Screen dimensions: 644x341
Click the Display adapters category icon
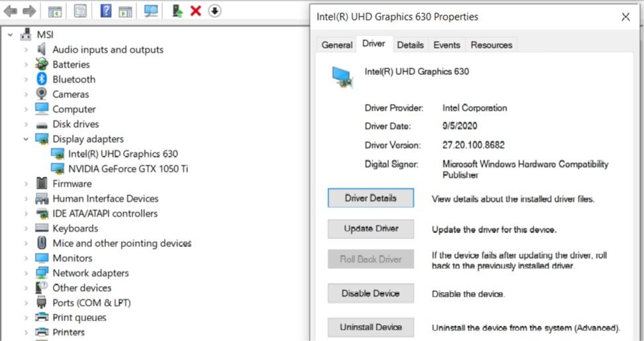point(42,139)
